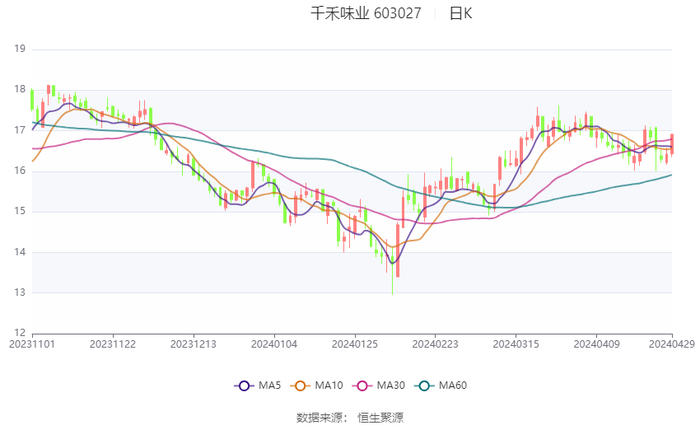Image resolution: width=700 pixels, height=426 pixels.
Task: Toggle the MA5 moving average legend
Action: click(258, 385)
